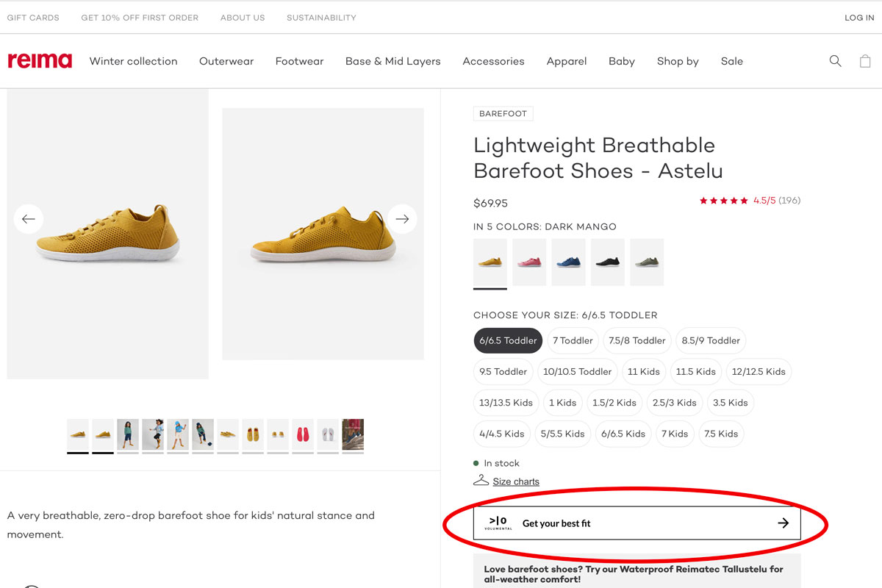Select the pink color swatch
Image resolution: width=882 pixels, height=588 pixels.
point(529,262)
